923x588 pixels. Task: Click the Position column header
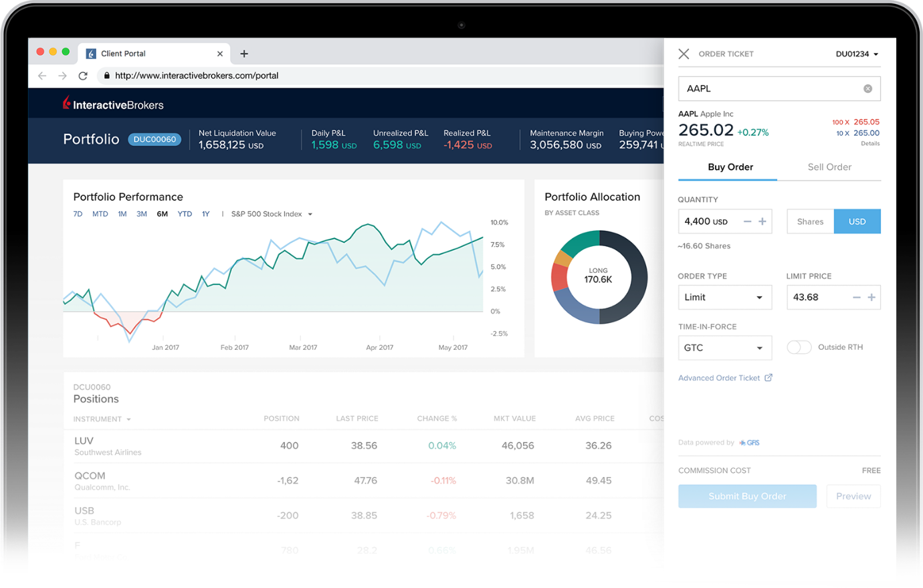(282, 419)
